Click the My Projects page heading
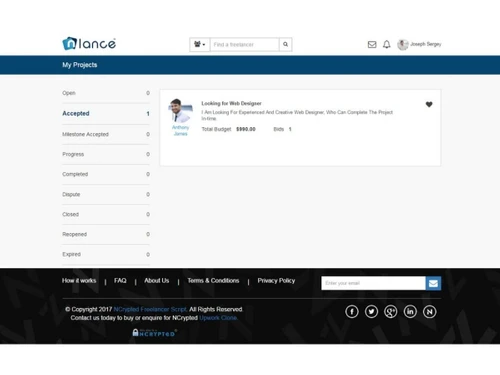This screenshot has width=500, height=375. [x=80, y=65]
